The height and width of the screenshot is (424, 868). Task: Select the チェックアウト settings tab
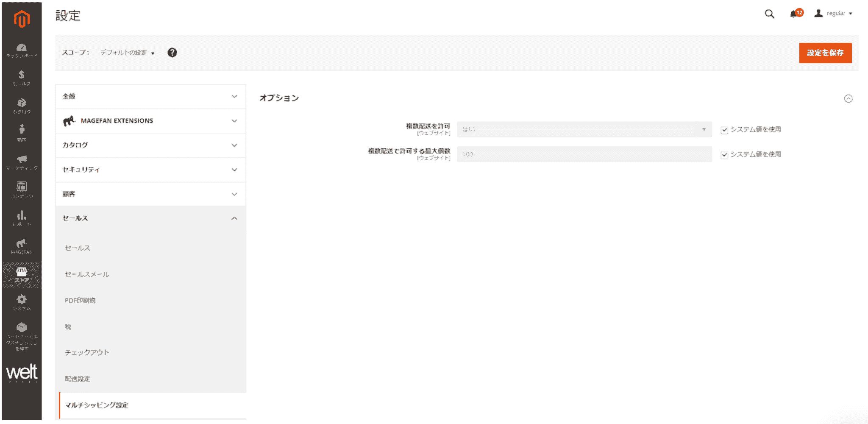point(87,352)
